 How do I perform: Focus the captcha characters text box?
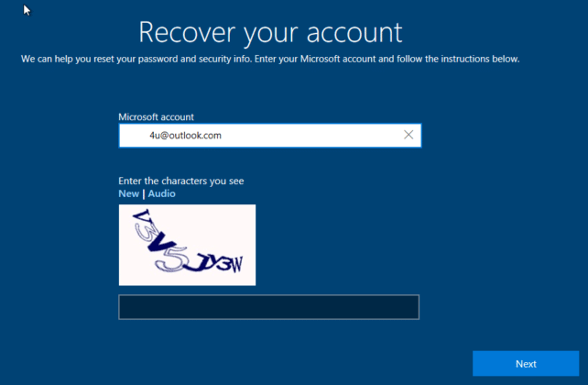click(x=269, y=307)
